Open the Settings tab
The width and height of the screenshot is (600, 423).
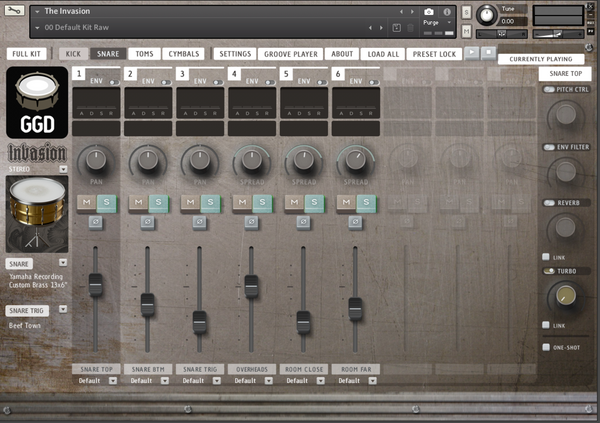(x=235, y=54)
